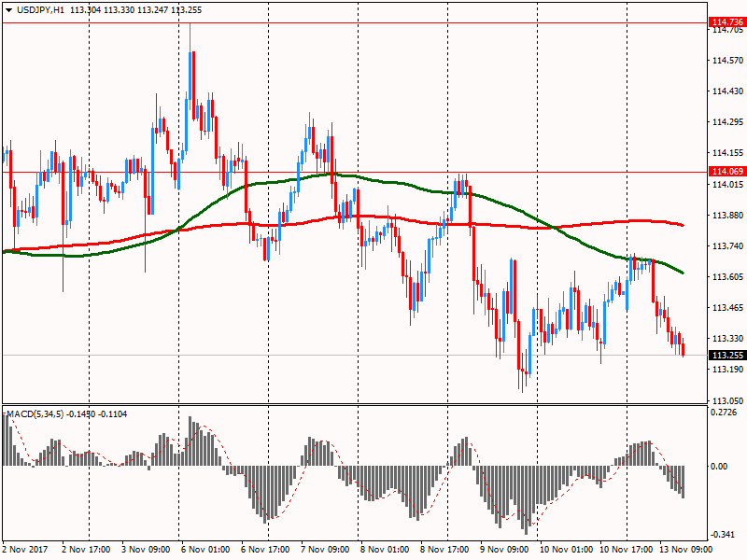Select the 2 Nov 17:00 time label
The image size is (747, 560).
[x=86, y=550]
